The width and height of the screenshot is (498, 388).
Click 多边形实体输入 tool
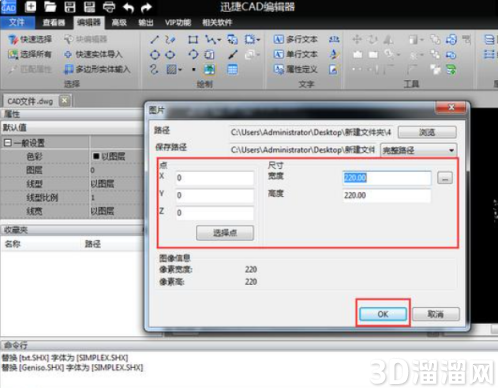[97, 69]
